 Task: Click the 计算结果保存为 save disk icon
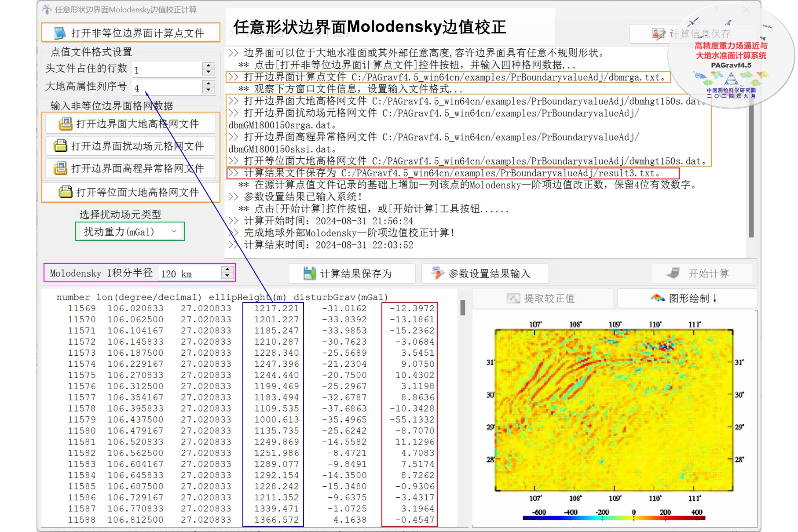(310, 273)
